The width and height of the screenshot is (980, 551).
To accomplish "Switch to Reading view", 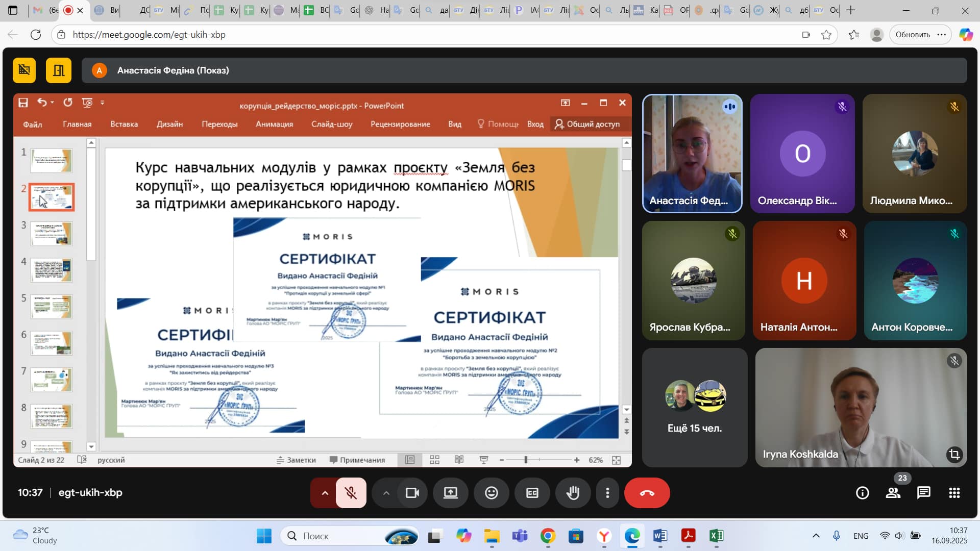I will tap(459, 460).
